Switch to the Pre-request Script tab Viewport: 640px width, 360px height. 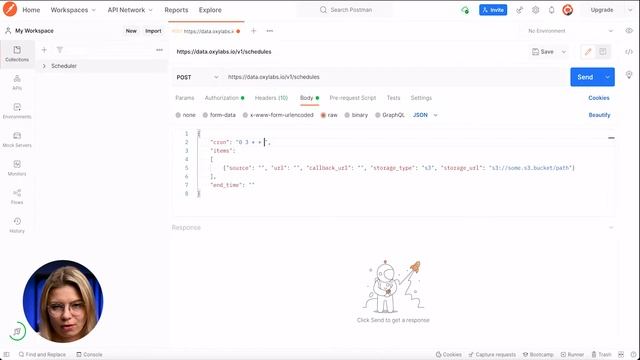point(353,98)
